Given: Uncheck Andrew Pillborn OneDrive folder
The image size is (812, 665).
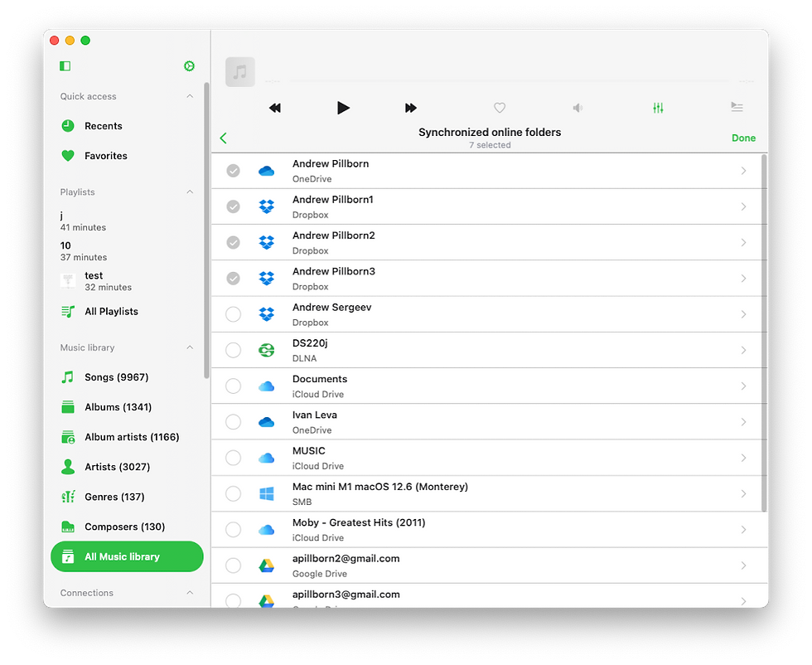Looking at the screenshot, I should pyautogui.click(x=234, y=171).
